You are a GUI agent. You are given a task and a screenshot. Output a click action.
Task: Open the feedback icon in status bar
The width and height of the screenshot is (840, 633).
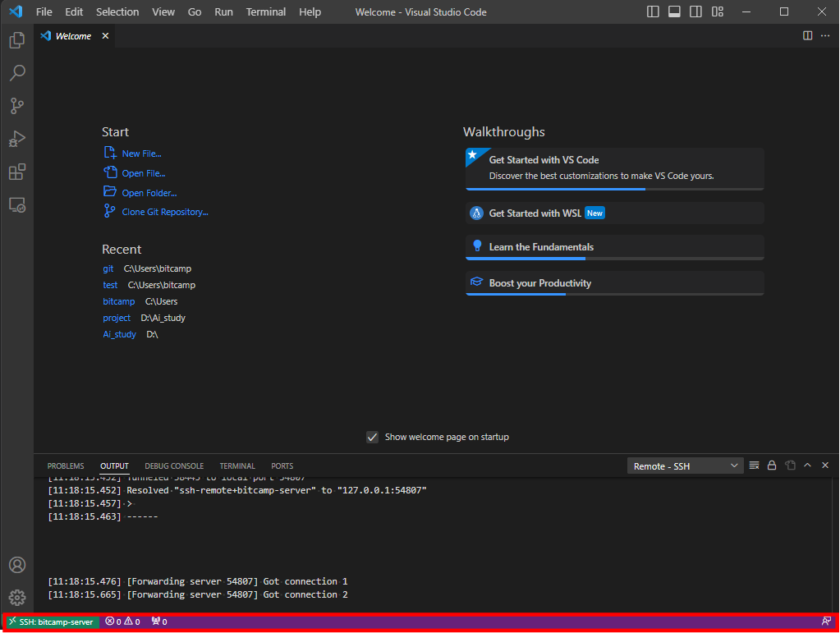coord(825,622)
